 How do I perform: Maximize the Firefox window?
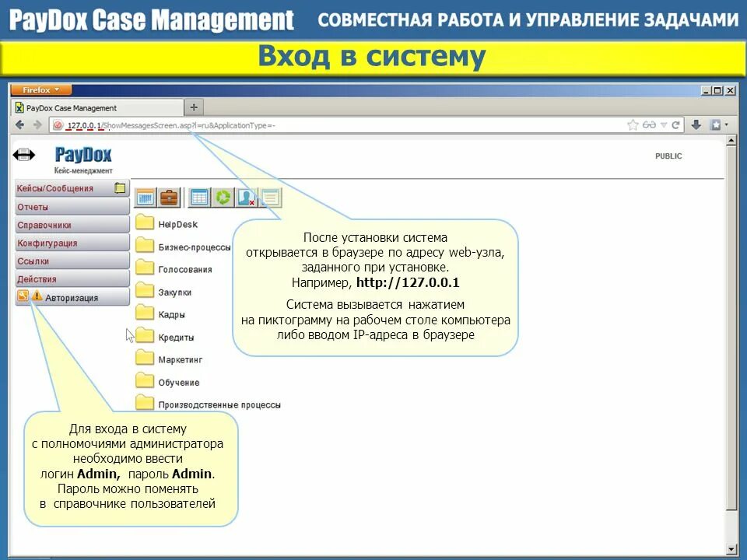coord(718,90)
